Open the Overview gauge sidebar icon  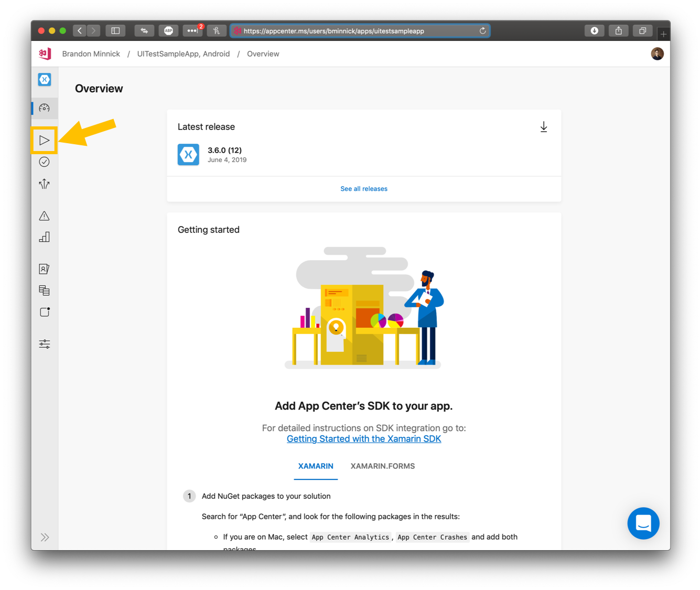tap(45, 108)
